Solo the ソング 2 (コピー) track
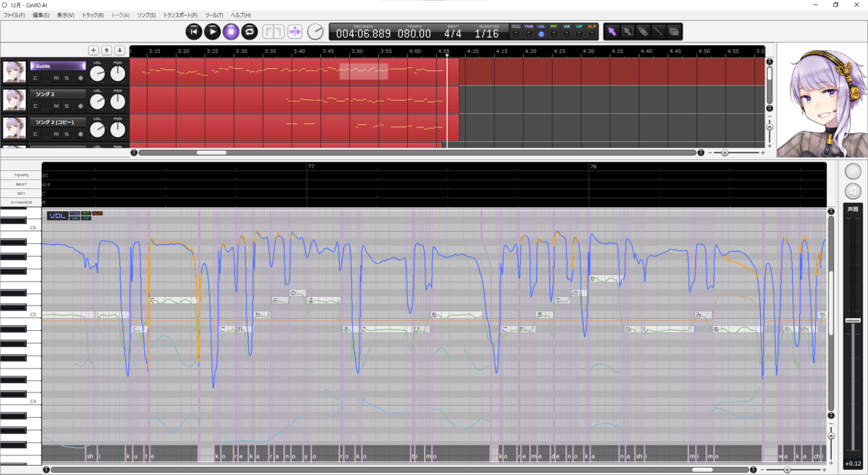 (x=67, y=134)
